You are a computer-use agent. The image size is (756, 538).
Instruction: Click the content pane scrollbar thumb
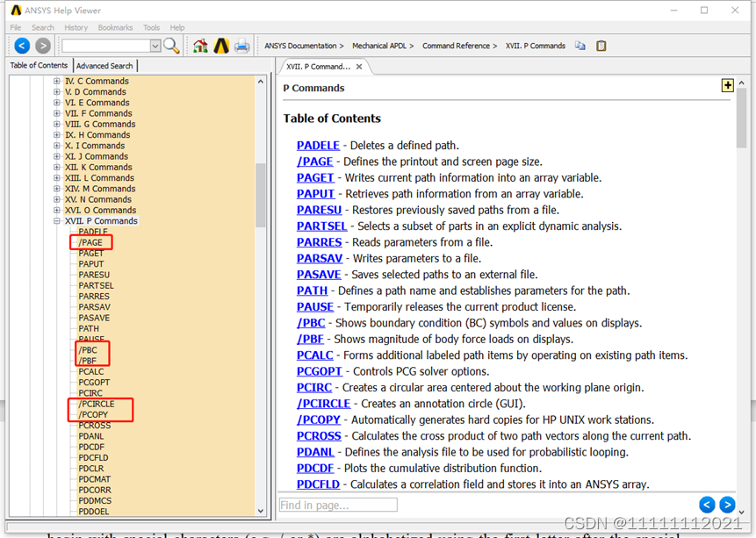pos(741,118)
